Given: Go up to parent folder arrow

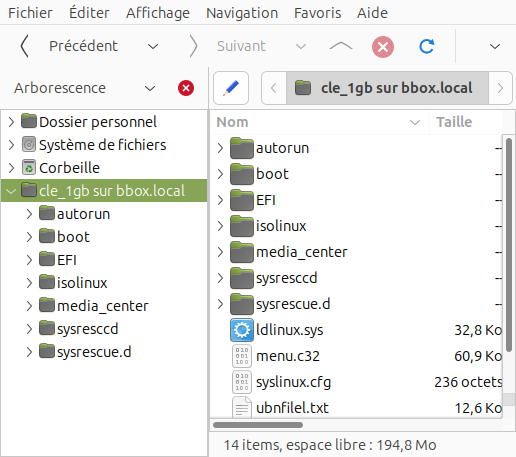Looking at the screenshot, I should [341, 46].
